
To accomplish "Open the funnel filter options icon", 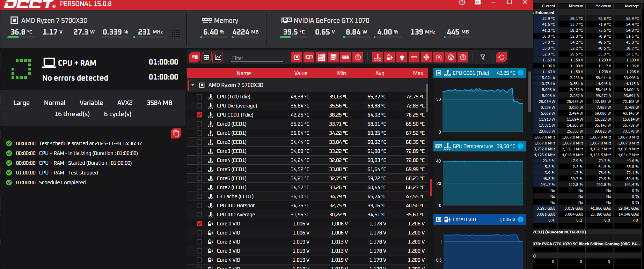I will pos(483,57).
